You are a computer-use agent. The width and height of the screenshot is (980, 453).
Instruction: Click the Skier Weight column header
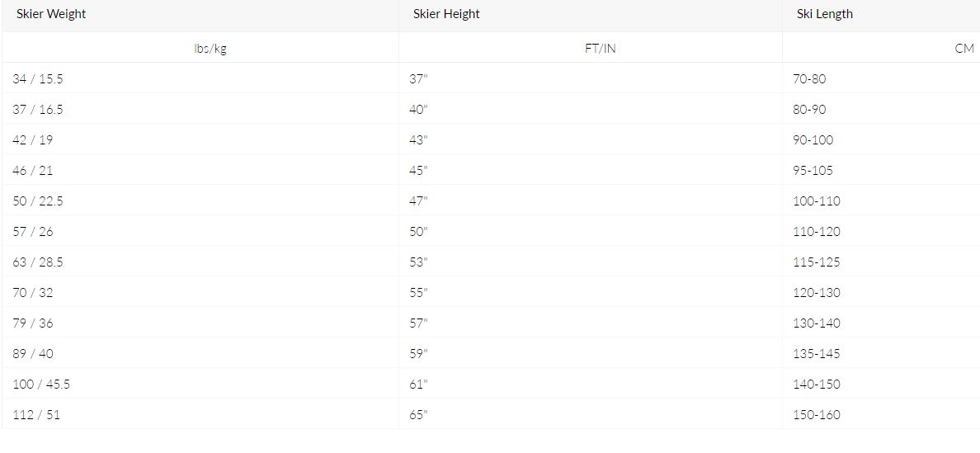pos(51,14)
